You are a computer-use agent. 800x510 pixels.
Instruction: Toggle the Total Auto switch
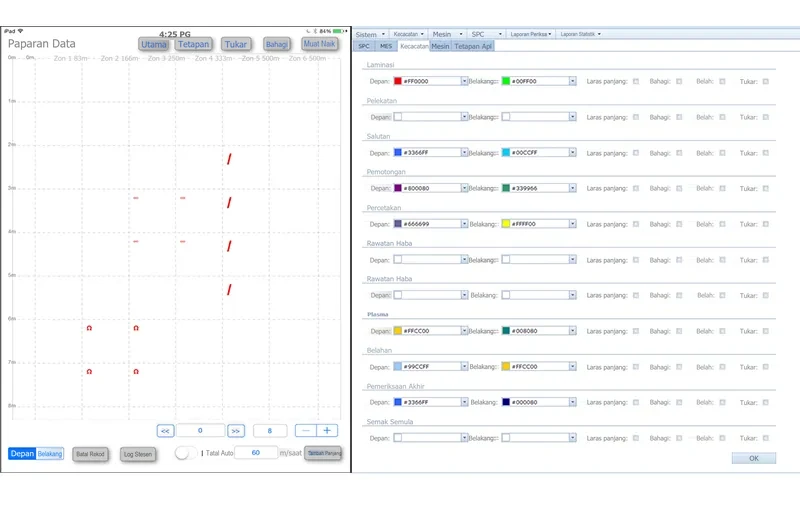[185, 453]
